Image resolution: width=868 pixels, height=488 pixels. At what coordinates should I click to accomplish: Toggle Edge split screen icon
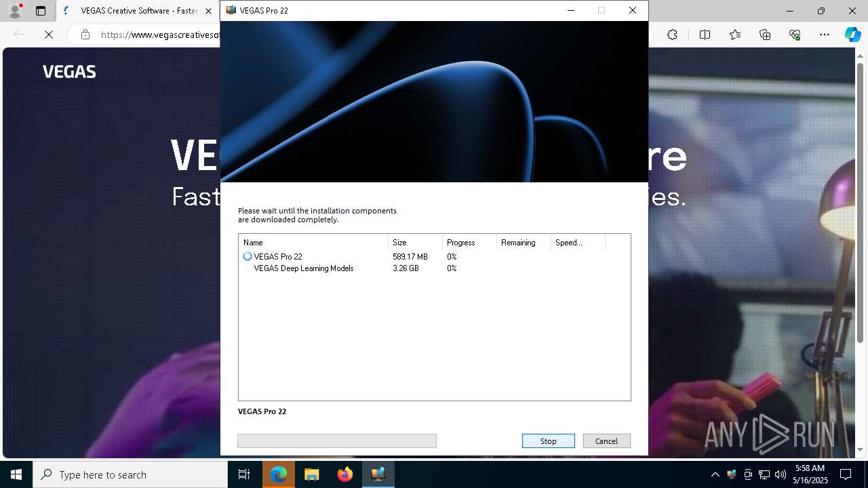[705, 35]
